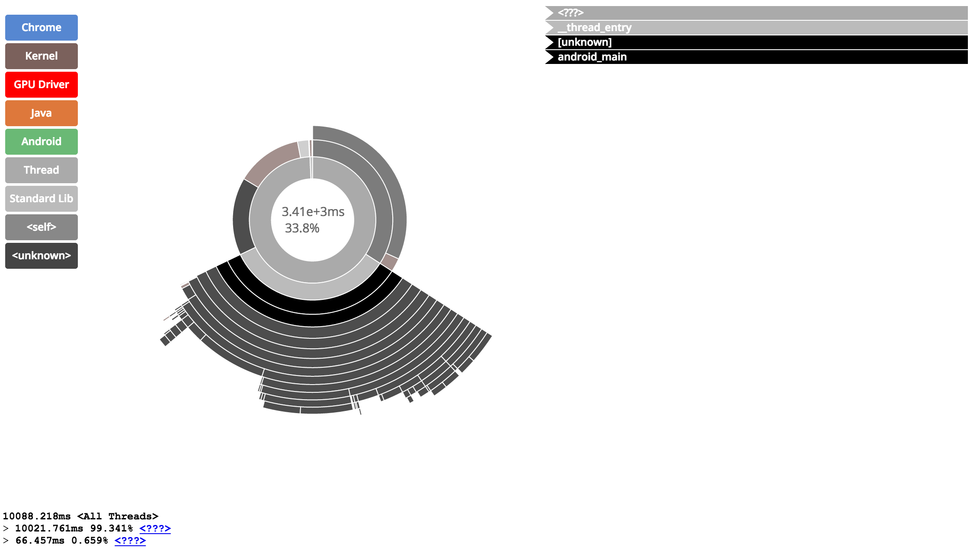Click the <???? link at 99.341%

155,528
